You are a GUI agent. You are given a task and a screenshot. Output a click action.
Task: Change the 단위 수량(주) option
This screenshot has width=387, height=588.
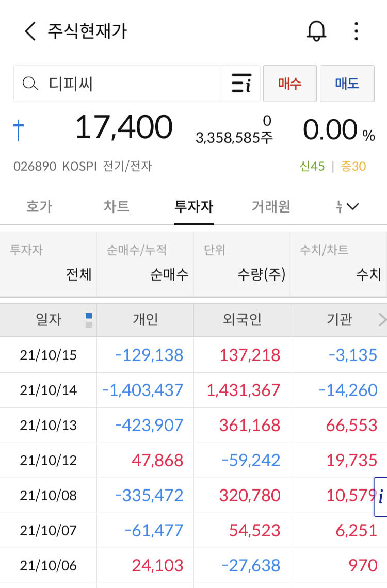pyautogui.click(x=241, y=264)
